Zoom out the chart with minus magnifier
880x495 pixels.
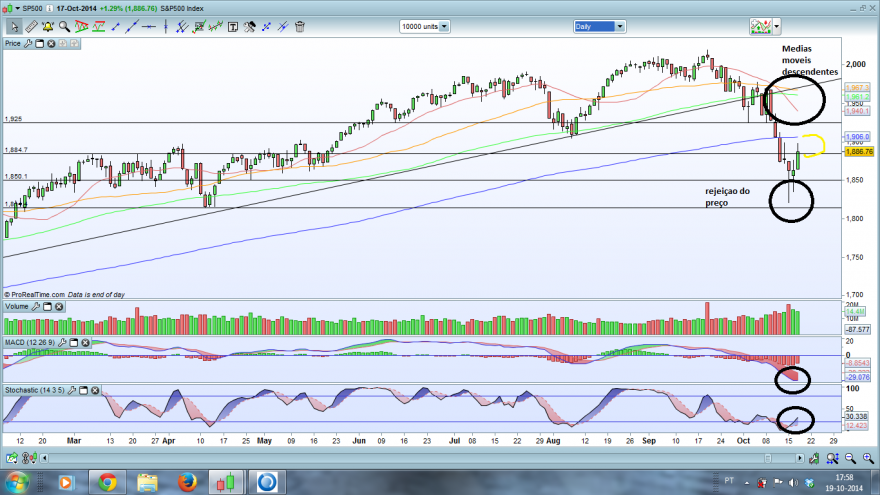pos(850,459)
